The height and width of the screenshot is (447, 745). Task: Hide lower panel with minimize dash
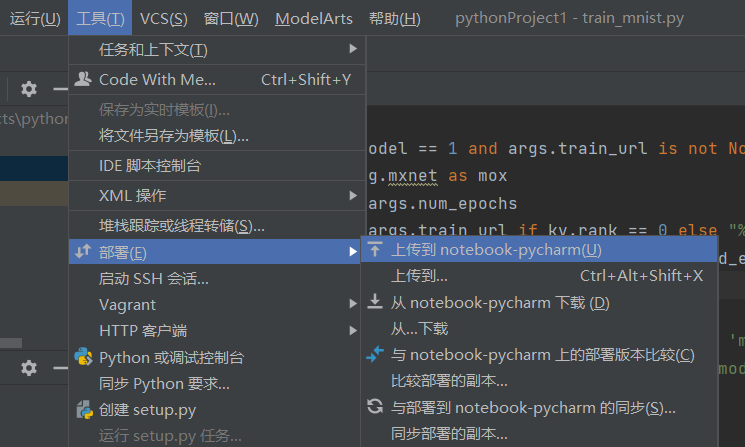(60, 368)
